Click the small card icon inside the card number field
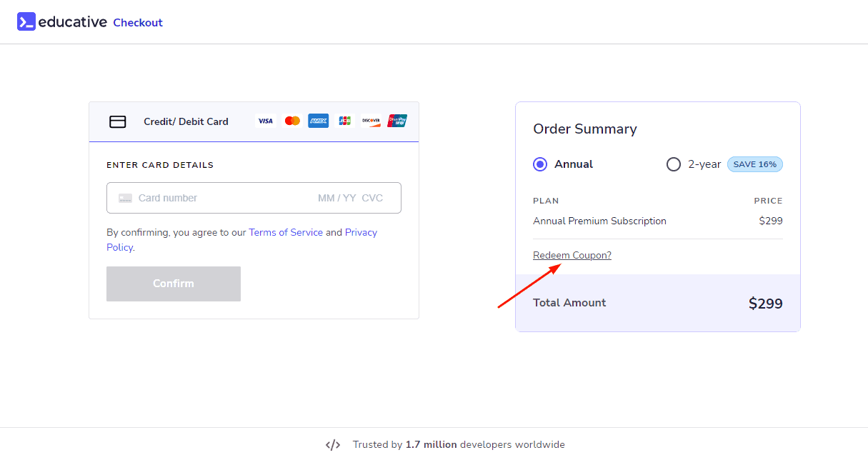Screen dimensions: 868x460 (x=125, y=198)
